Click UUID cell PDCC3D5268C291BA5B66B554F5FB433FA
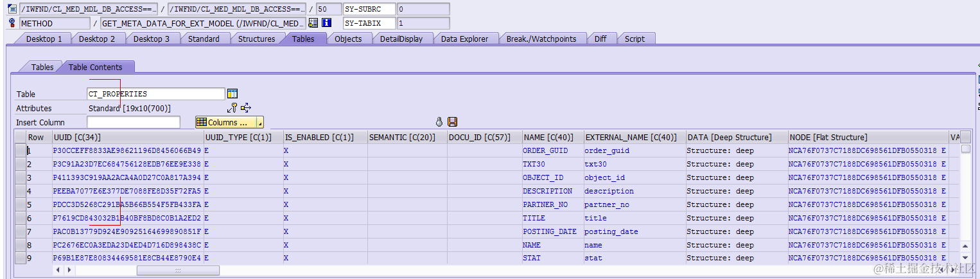This screenshot has width=980, height=279. [127, 204]
